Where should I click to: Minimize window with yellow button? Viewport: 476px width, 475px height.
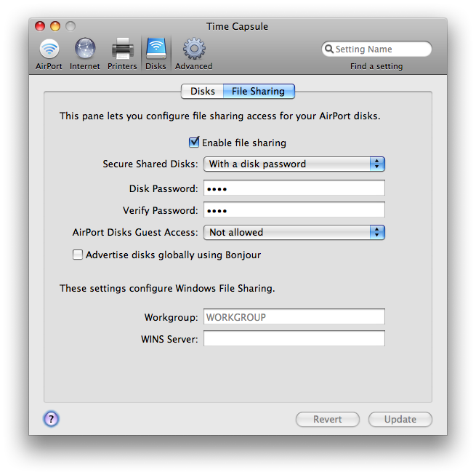pyautogui.click(x=55, y=26)
